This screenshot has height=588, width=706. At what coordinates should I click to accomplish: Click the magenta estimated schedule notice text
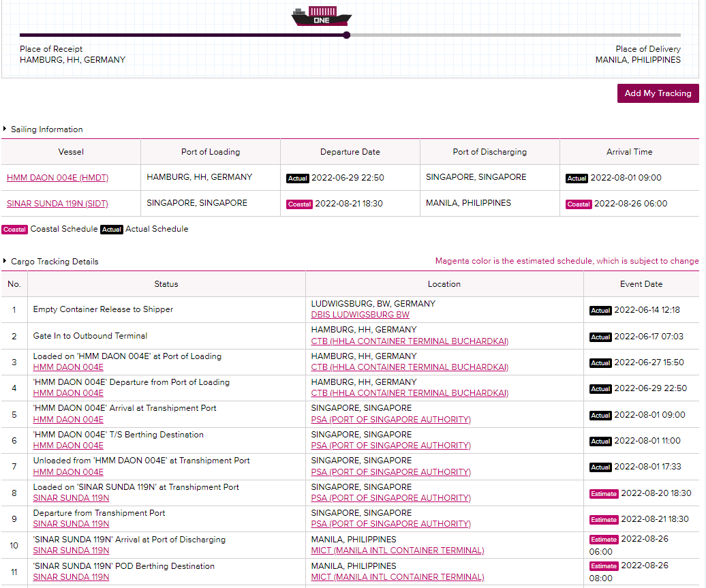[x=567, y=261]
